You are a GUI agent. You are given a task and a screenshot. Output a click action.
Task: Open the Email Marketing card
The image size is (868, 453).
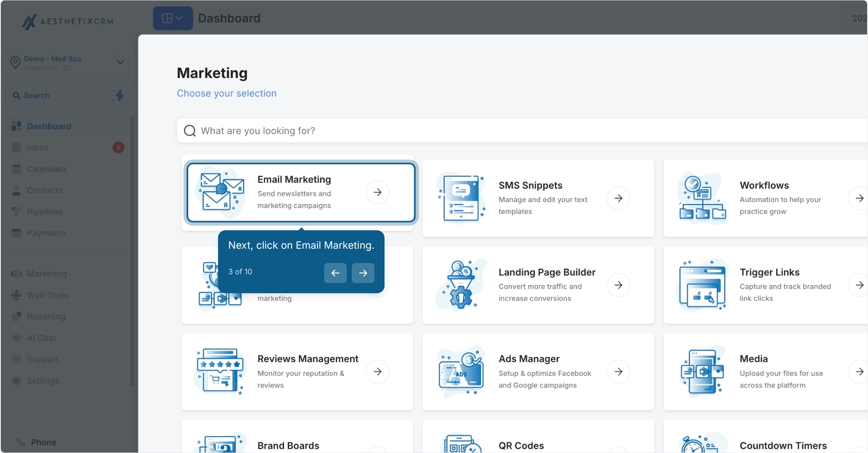point(301,193)
